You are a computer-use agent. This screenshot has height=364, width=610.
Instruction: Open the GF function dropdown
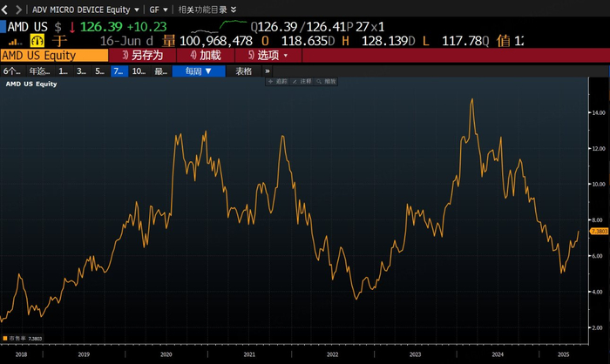tap(159, 10)
